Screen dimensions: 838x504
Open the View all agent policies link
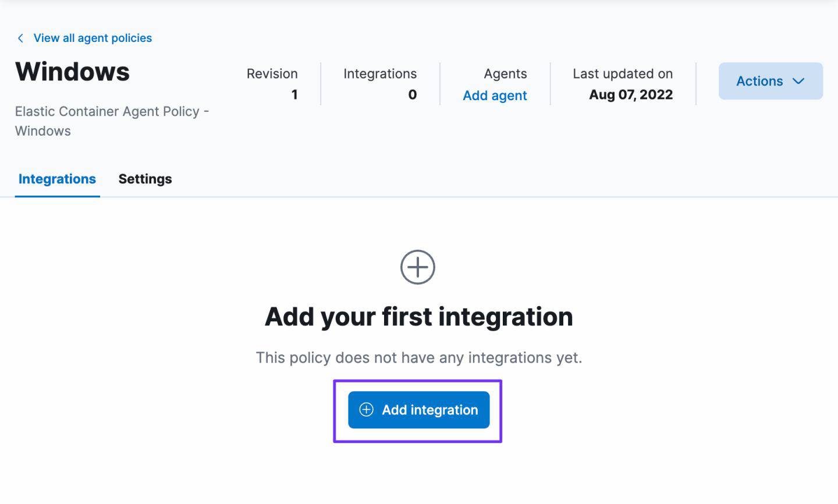[x=93, y=38]
